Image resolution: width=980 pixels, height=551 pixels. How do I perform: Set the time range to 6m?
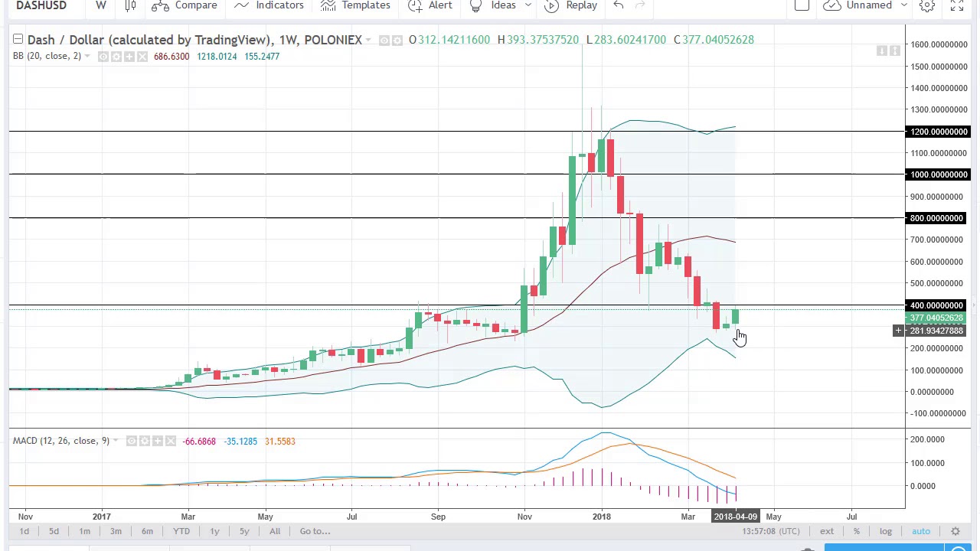click(147, 531)
